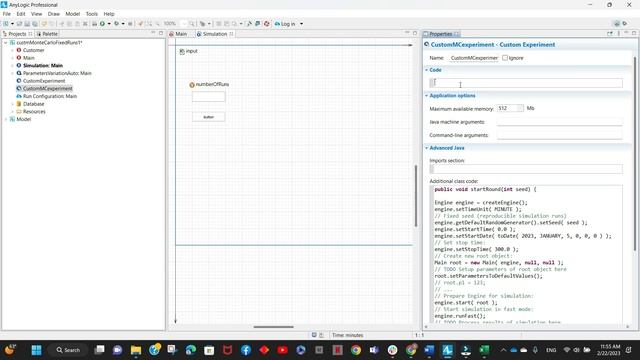
Task: Switch to the Main editor tab
Action: [178, 34]
